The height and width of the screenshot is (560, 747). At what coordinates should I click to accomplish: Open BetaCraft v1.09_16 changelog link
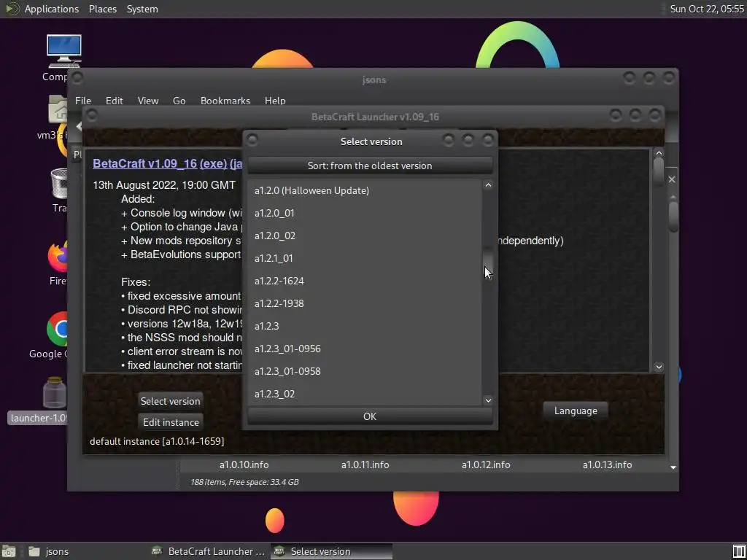(145, 163)
